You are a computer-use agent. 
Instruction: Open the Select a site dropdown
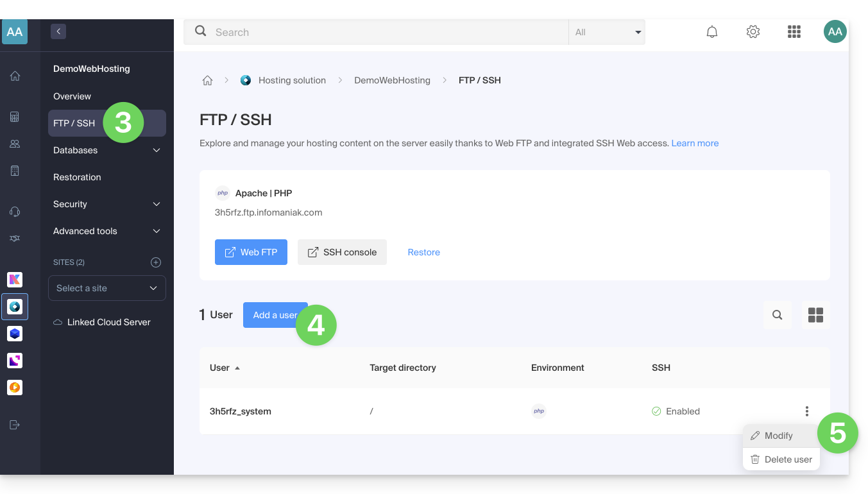107,288
